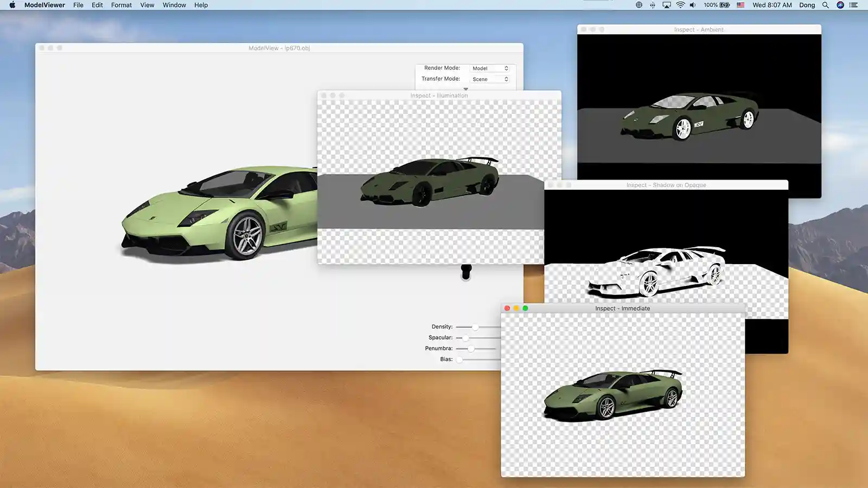Open Siri from the menu bar
This screenshot has height=488, width=868.
840,5
